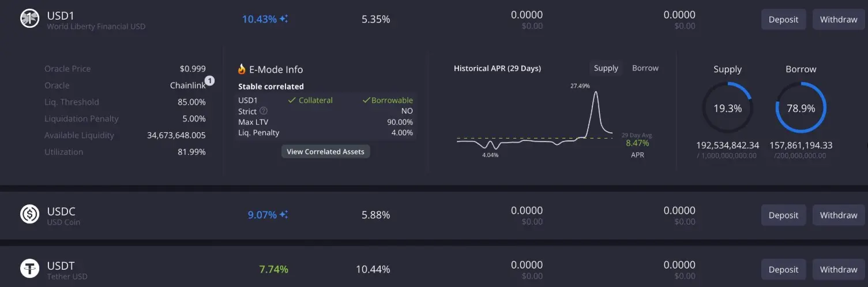Click the E-Mode fire icon

[x=242, y=69]
